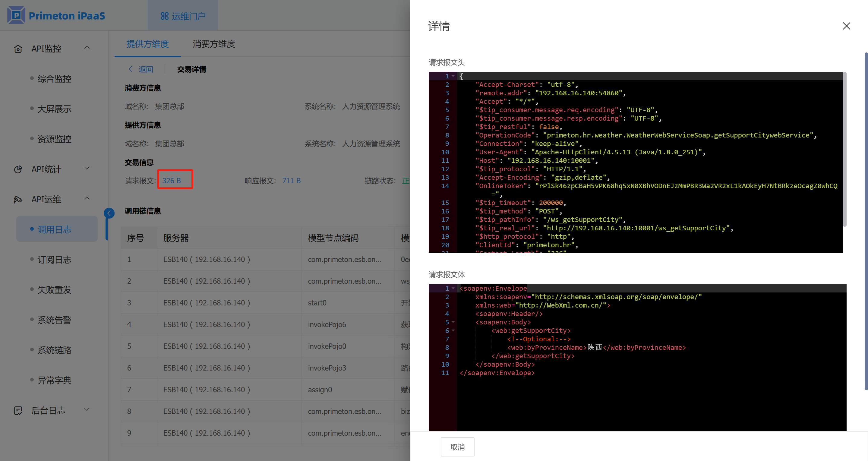The width and height of the screenshot is (868, 461).
Task: Open the 订阅日志 menu item
Action: click(54, 260)
